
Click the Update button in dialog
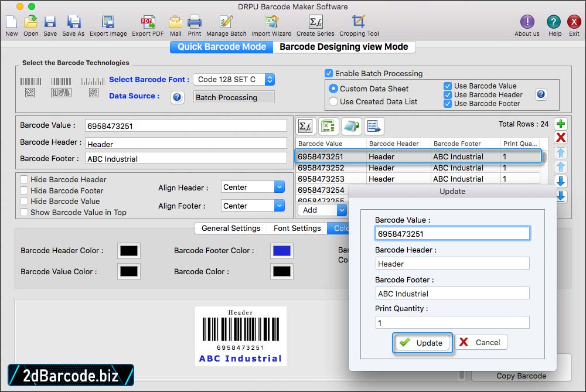[x=423, y=343]
